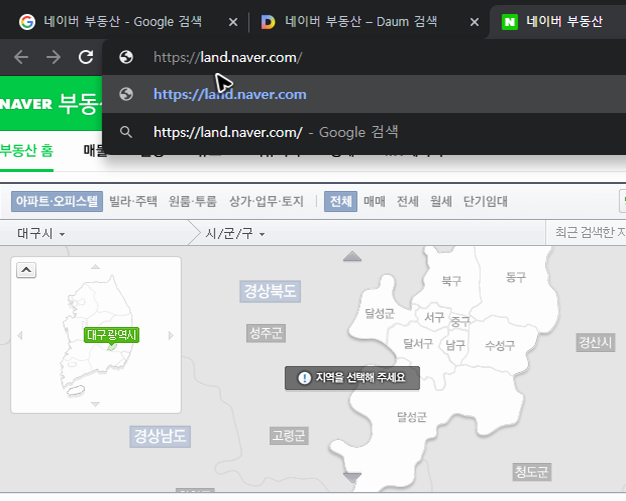The width and height of the screenshot is (626, 501).
Task: Move main map south with down arrow
Action: 352,477
